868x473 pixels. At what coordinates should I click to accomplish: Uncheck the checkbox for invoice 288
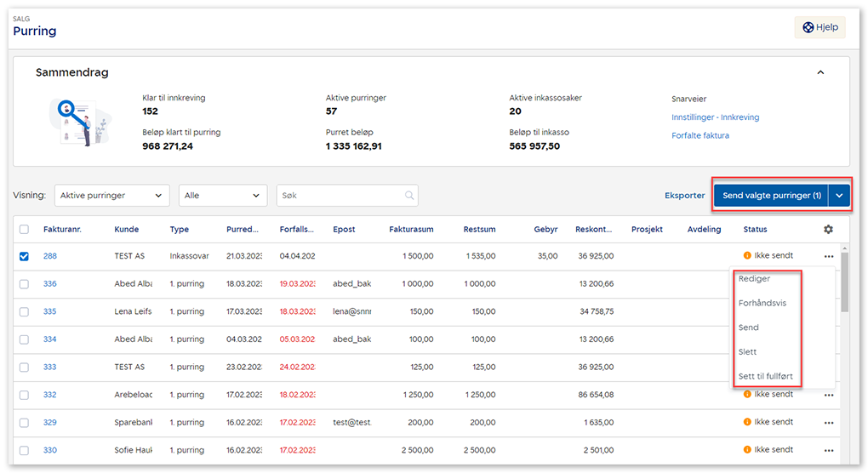[24, 256]
